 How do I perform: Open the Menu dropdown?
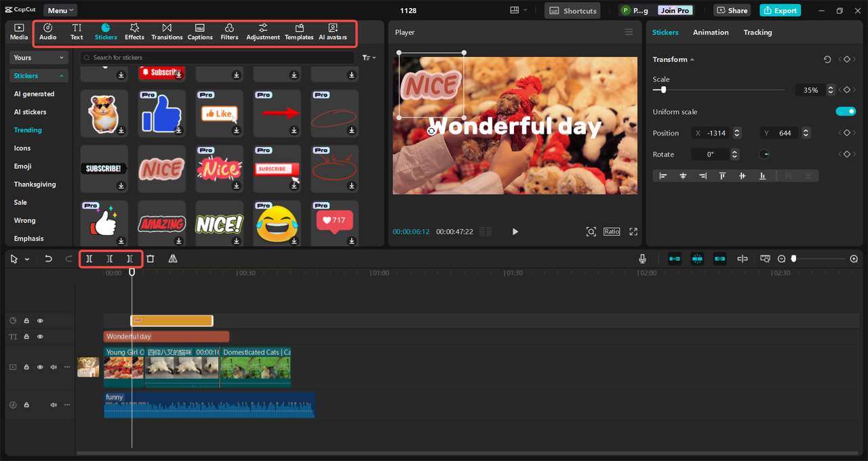click(60, 10)
